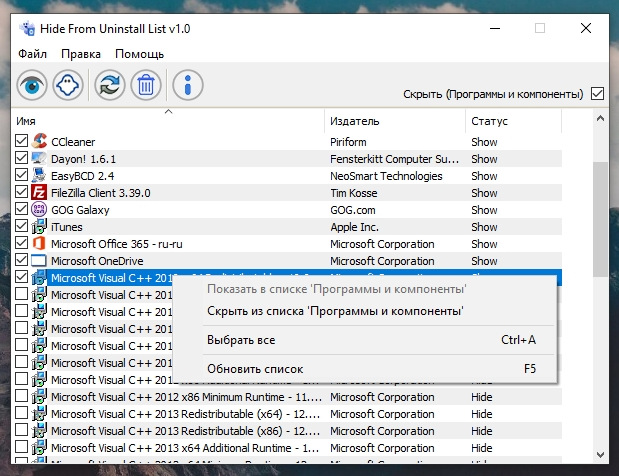The image size is (619, 476).
Task: Click the refresh arrows toolbar icon
Action: (x=110, y=85)
